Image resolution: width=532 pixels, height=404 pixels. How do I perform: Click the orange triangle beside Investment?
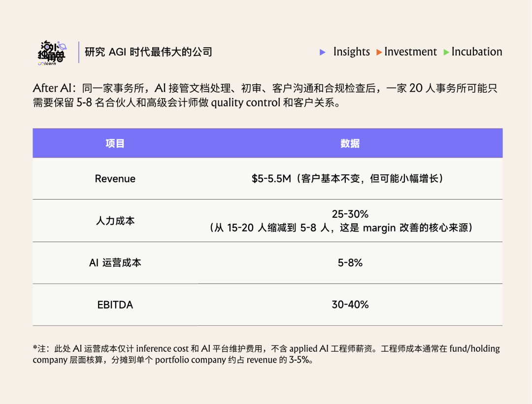click(x=379, y=52)
